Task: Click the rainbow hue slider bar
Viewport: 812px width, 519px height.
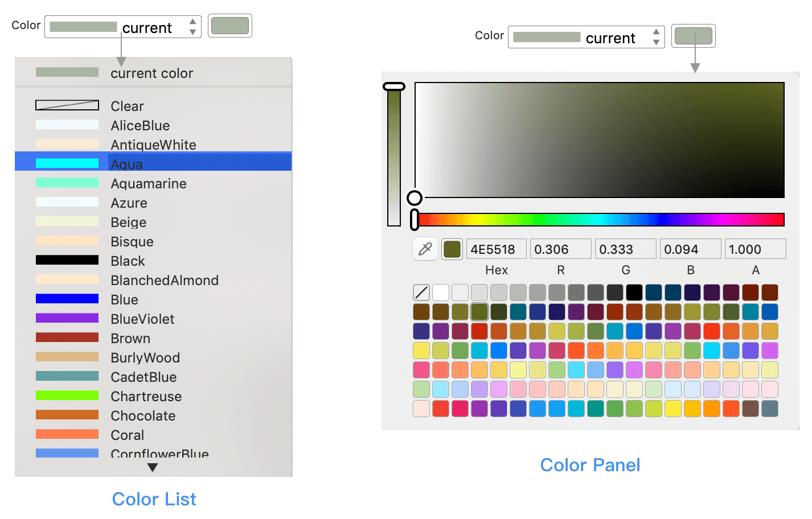Action: 599,220
